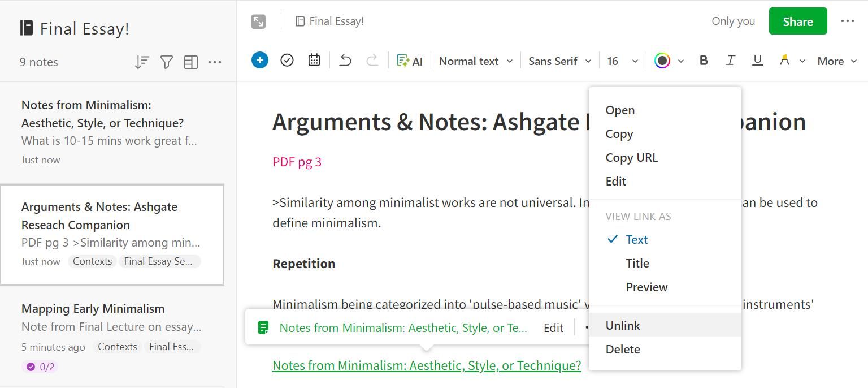This screenshot has width=868, height=388.
Task: Open the filter icon in the sidebar
Action: point(166,62)
